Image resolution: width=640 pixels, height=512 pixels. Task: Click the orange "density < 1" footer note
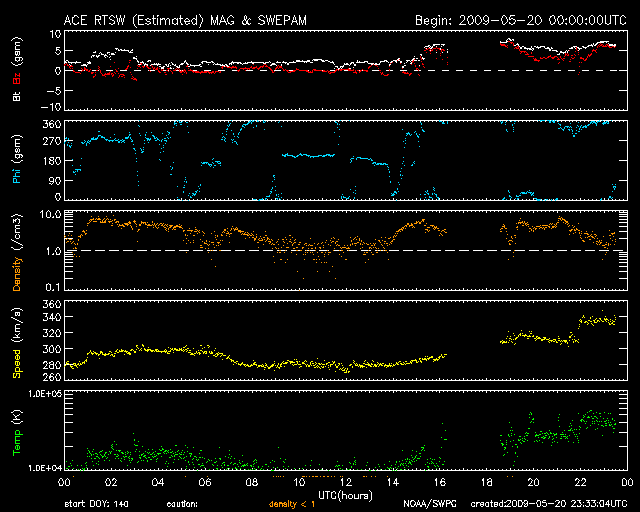pyautogui.click(x=292, y=504)
